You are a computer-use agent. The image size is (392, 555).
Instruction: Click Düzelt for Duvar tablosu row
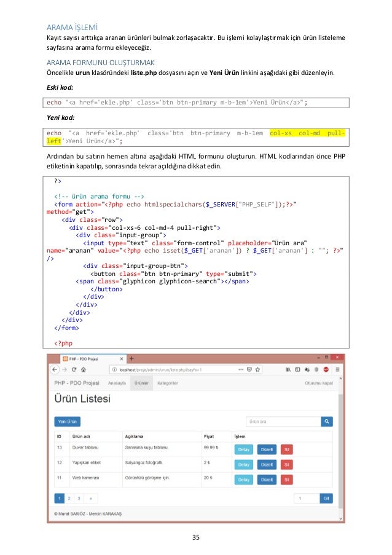[x=267, y=449]
